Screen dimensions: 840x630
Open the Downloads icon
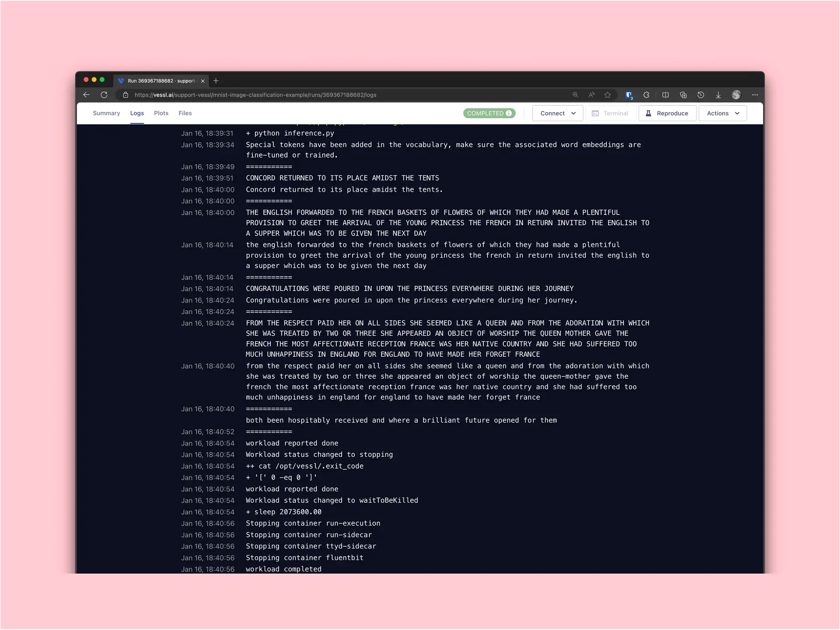click(718, 95)
